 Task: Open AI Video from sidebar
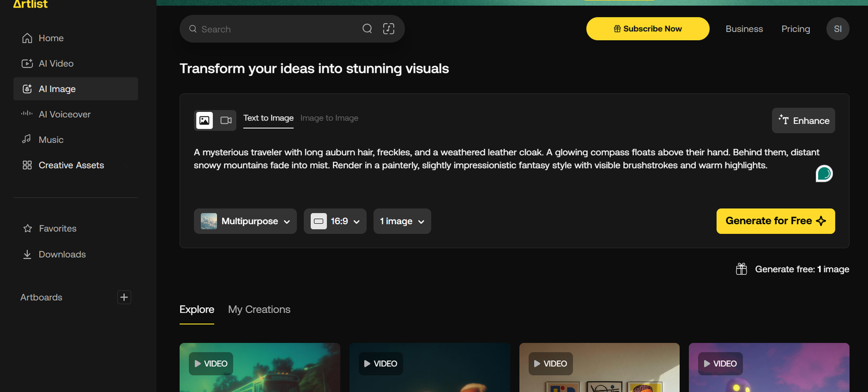pyautogui.click(x=56, y=64)
